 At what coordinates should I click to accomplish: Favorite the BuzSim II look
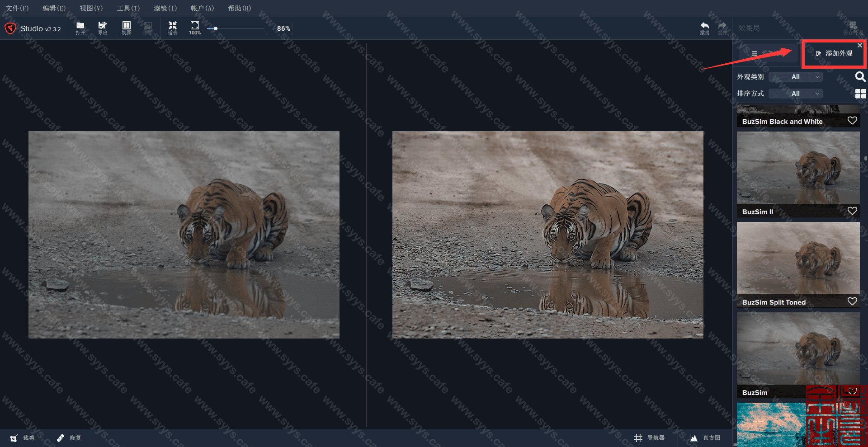point(852,211)
